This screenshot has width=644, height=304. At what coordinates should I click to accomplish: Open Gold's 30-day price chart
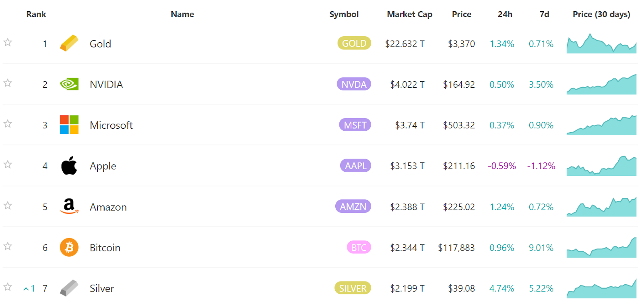point(601,43)
